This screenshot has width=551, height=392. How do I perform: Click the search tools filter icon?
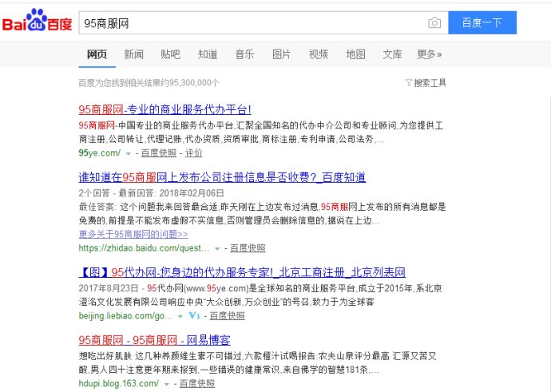[x=409, y=82]
